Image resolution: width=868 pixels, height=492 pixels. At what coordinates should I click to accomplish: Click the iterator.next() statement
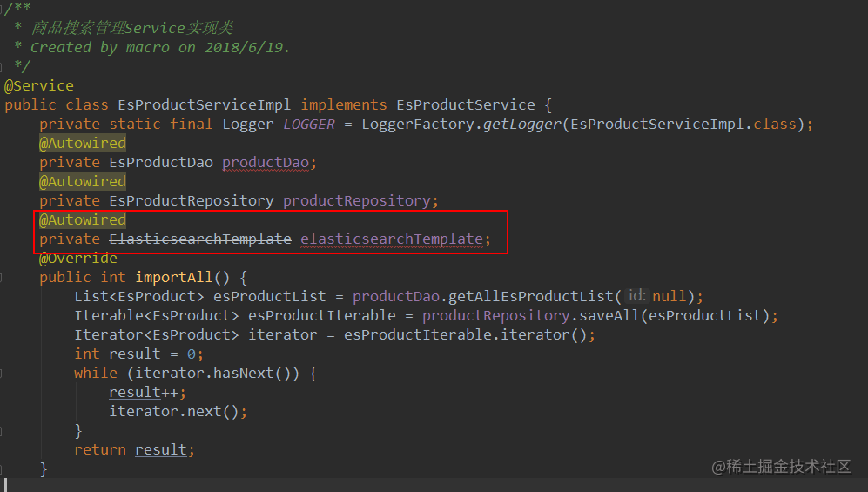(178, 412)
